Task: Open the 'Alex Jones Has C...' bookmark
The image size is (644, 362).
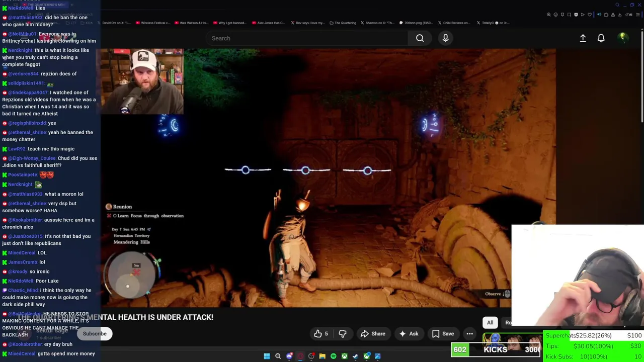Action: (269, 23)
